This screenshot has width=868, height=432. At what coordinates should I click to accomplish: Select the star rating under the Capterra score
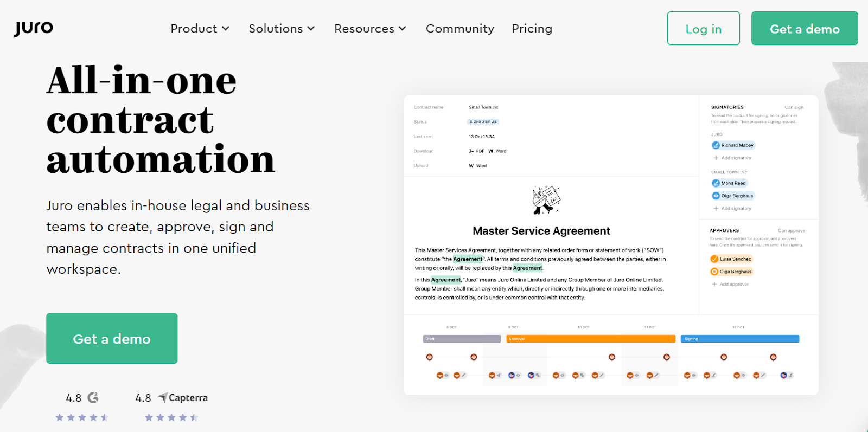171,417
